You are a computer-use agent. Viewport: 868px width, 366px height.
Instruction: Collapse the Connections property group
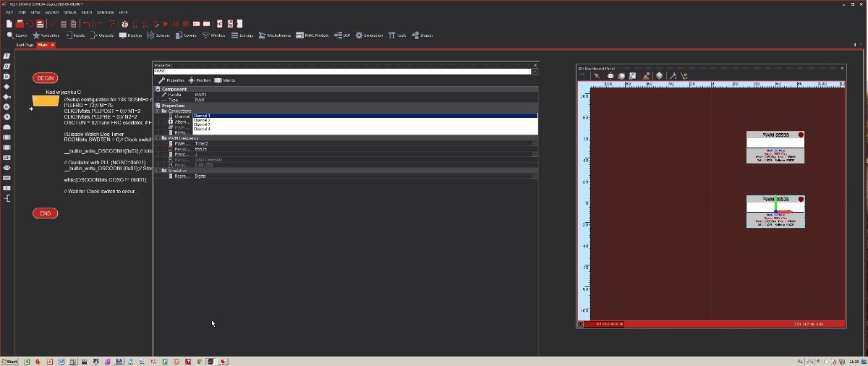[158, 111]
